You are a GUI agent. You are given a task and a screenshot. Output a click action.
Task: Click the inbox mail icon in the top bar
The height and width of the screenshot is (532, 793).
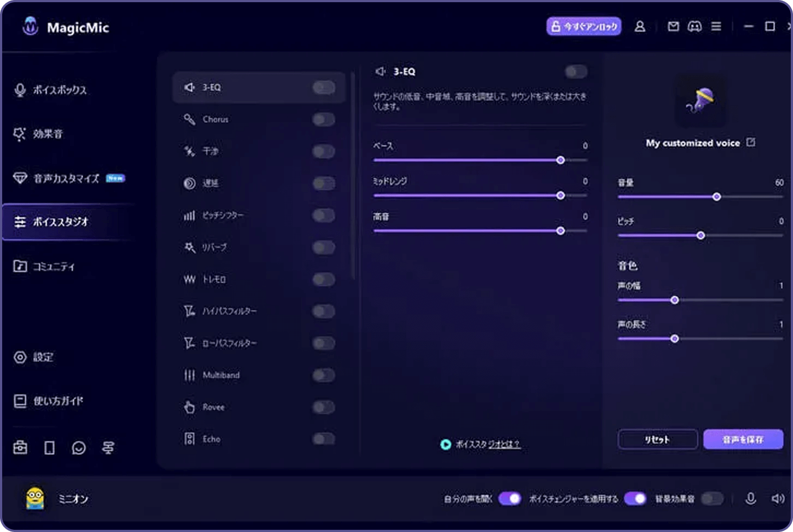tap(673, 26)
